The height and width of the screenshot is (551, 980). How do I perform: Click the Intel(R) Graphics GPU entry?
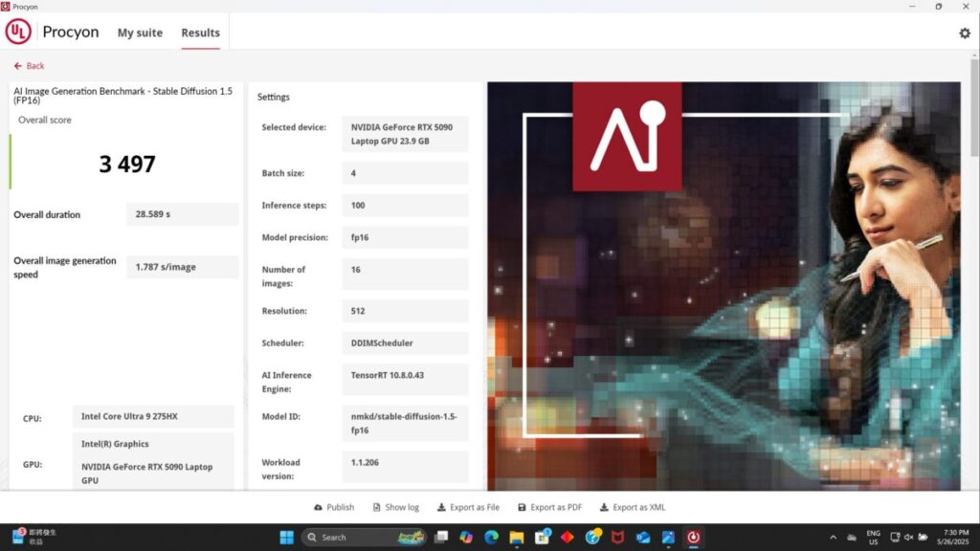pyautogui.click(x=115, y=444)
